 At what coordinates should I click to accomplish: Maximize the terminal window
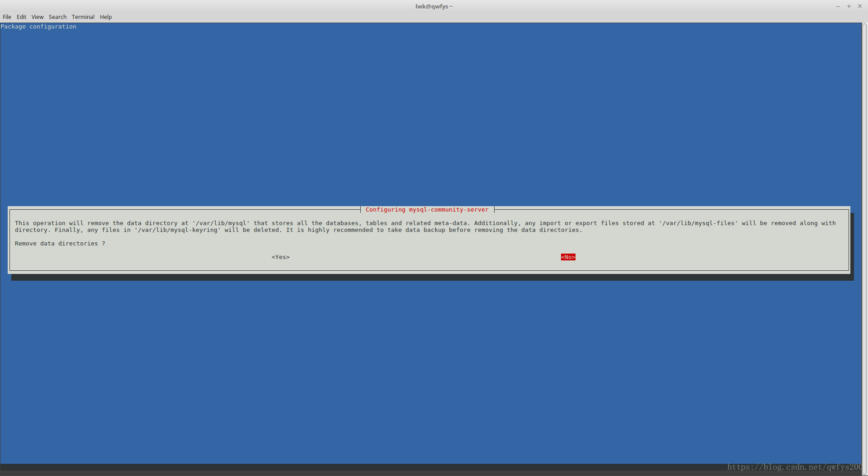pos(849,6)
